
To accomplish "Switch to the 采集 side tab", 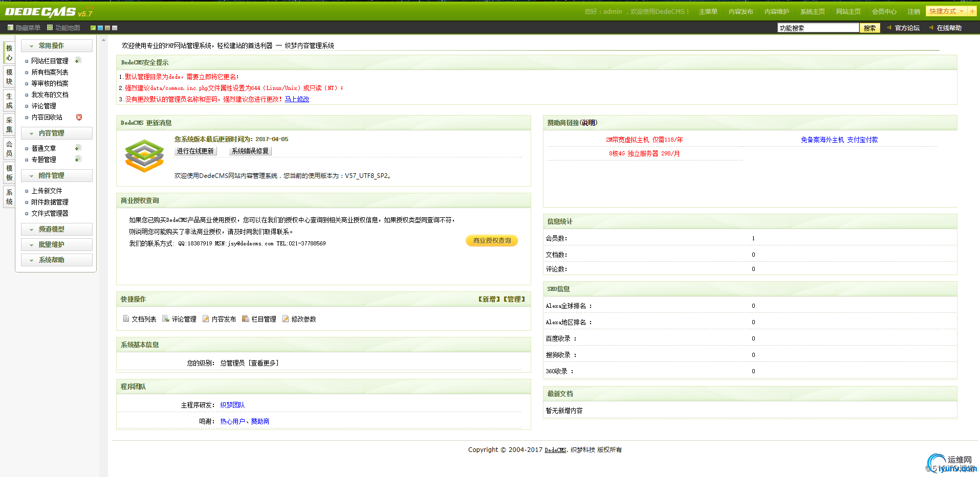I will coord(9,125).
